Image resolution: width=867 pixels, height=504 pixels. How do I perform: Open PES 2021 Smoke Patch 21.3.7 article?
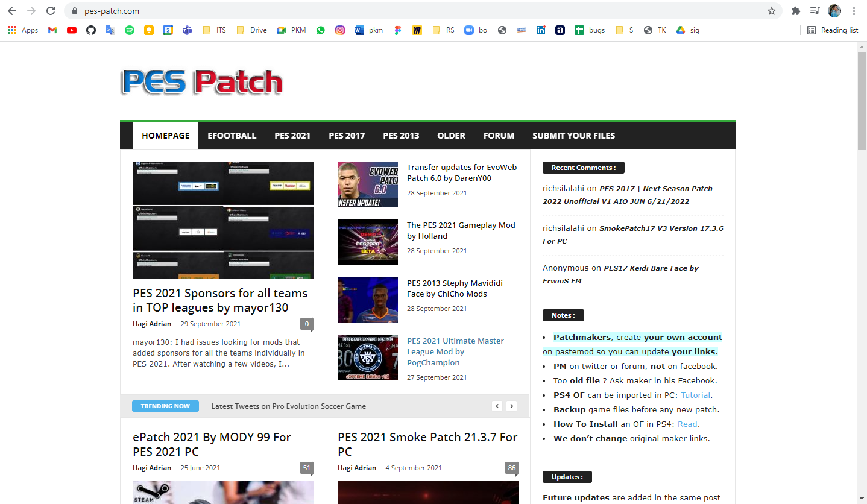click(427, 444)
